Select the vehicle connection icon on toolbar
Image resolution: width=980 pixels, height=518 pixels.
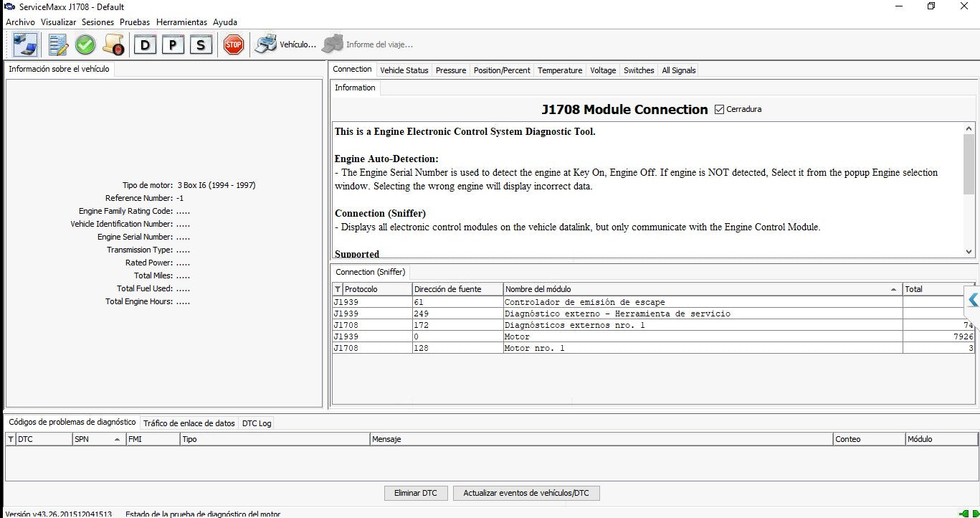[x=26, y=44]
